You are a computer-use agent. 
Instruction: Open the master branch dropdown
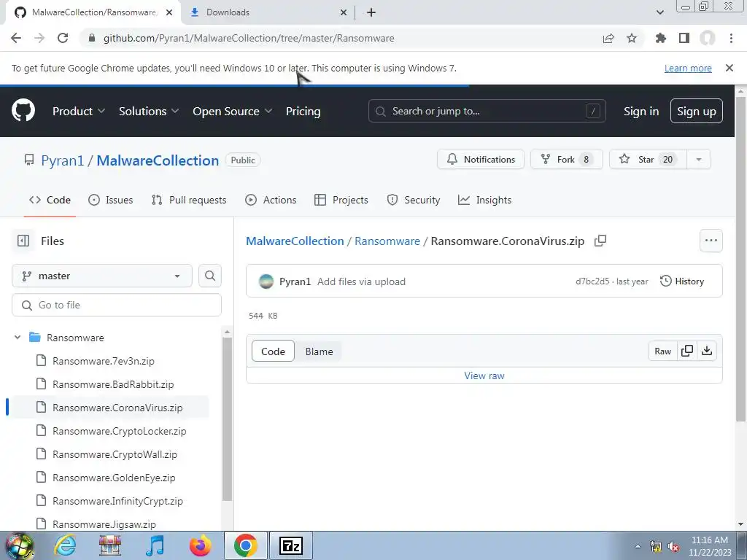pyautogui.click(x=102, y=276)
